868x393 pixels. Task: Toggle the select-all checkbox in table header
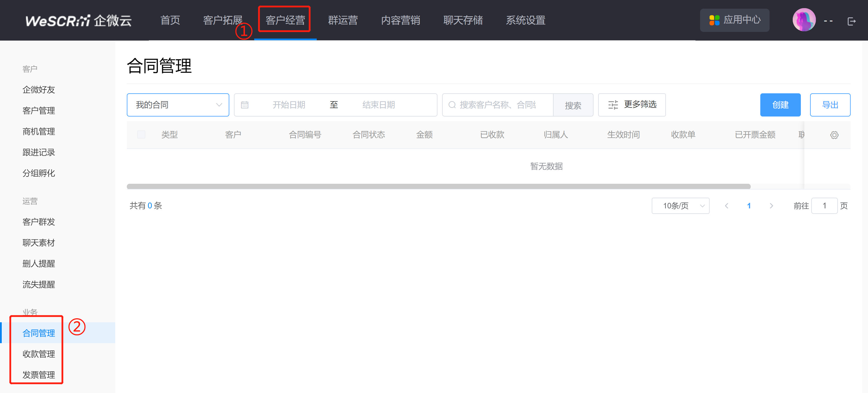coord(141,134)
